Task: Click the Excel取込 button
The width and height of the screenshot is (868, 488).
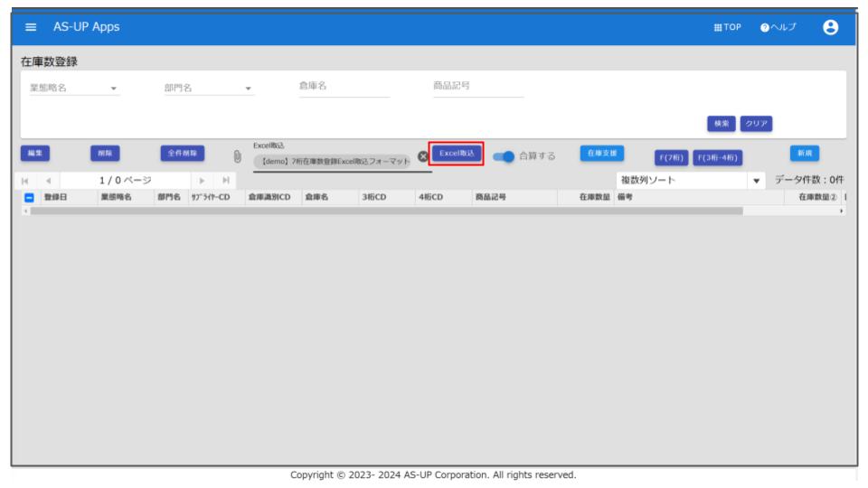Action: coord(457,154)
